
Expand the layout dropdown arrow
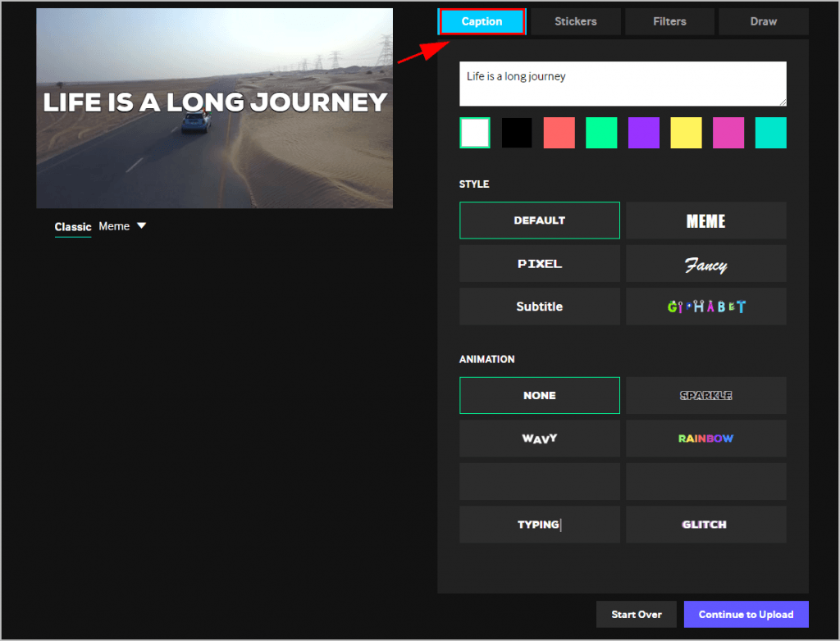(141, 226)
